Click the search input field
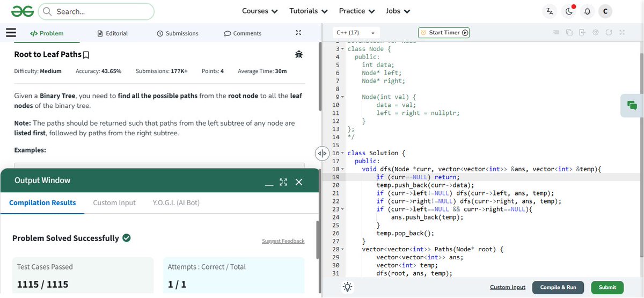 pos(97,11)
